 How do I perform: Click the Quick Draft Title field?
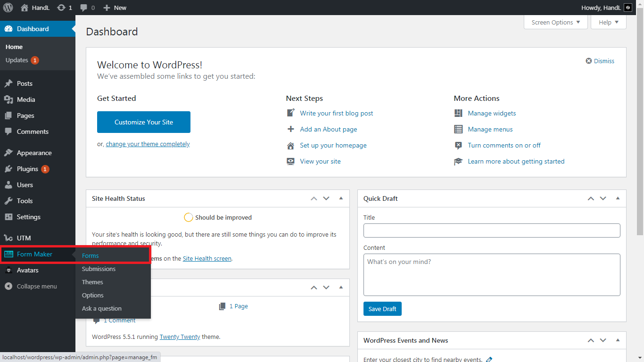tap(491, 230)
